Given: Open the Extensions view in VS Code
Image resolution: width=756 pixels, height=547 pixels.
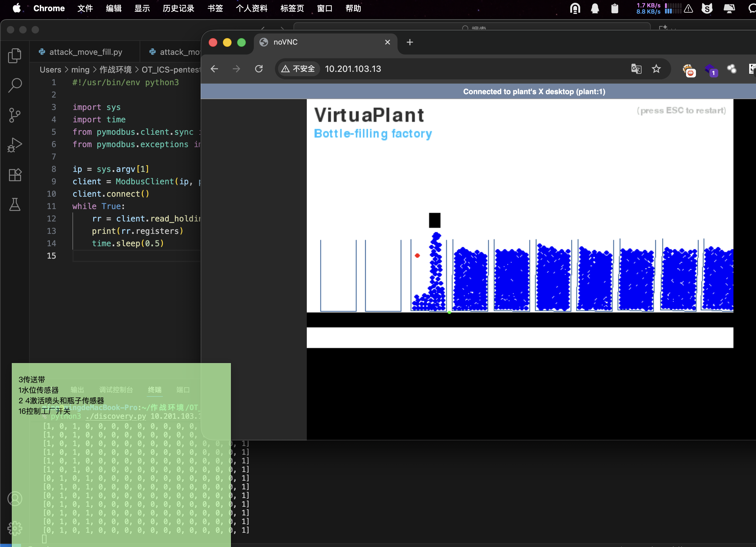Looking at the screenshot, I should click(15, 175).
